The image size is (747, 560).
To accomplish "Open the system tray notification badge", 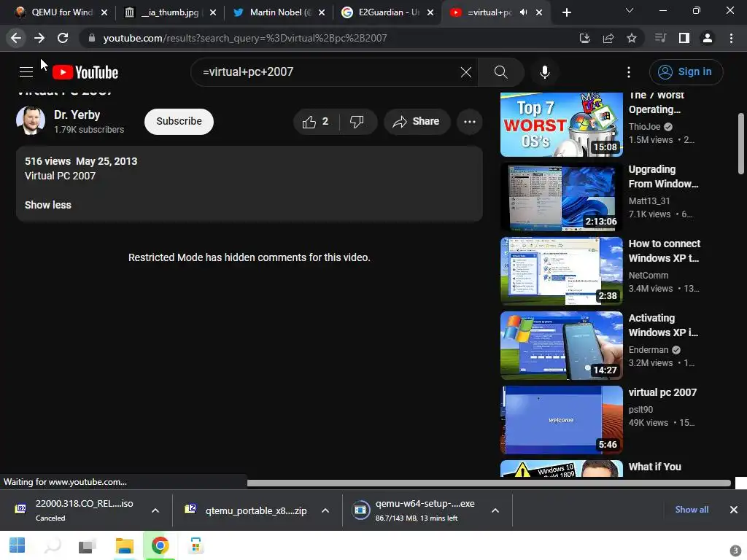I will 735,551.
